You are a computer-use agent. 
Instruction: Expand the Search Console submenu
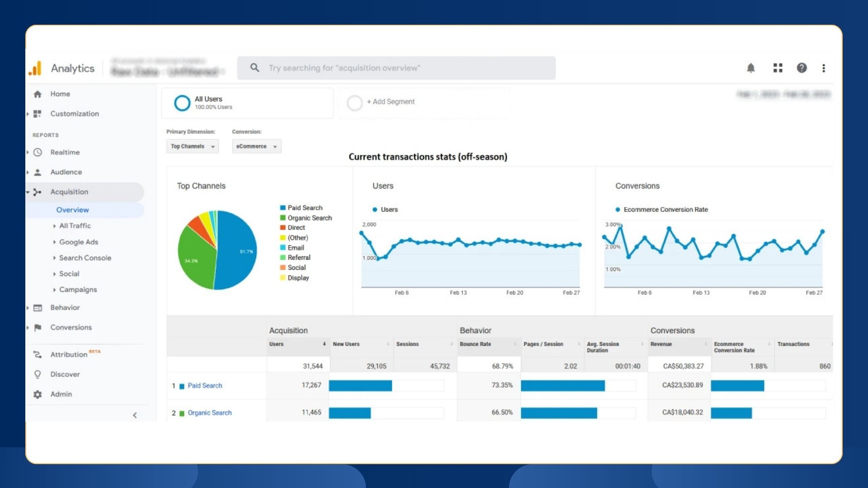54,258
